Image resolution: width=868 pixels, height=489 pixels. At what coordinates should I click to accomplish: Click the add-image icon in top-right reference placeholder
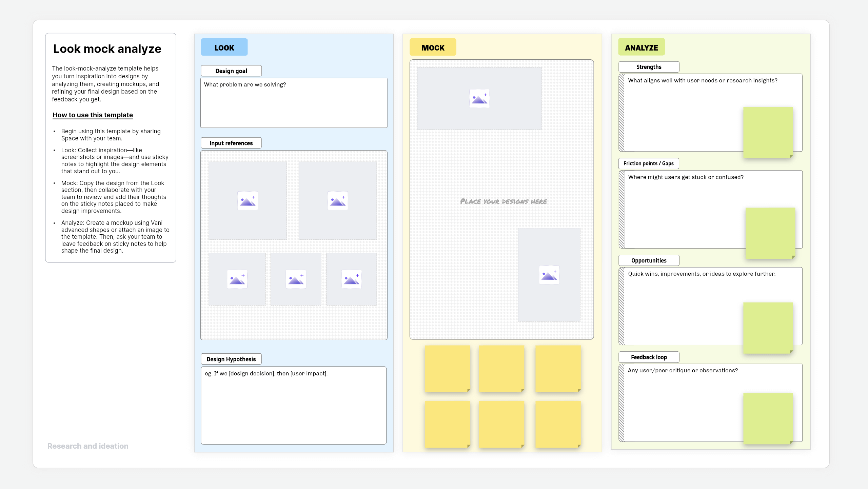pyautogui.click(x=337, y=201)
